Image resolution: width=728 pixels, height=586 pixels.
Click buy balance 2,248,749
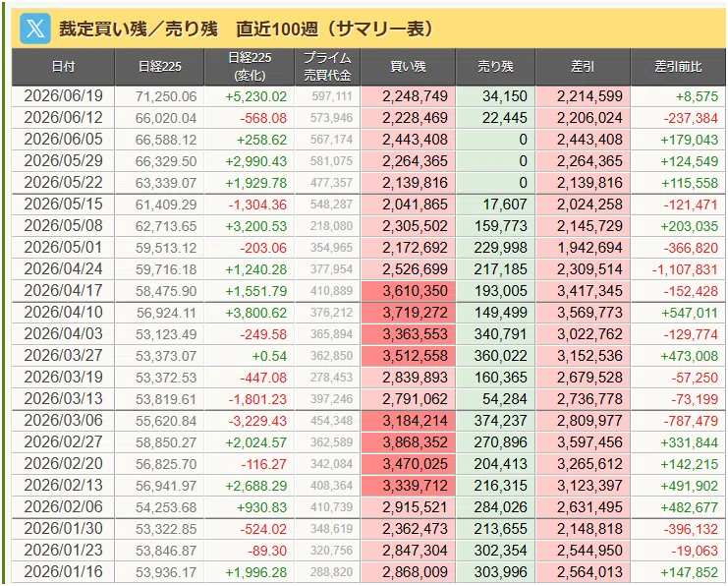coord(415,96)
